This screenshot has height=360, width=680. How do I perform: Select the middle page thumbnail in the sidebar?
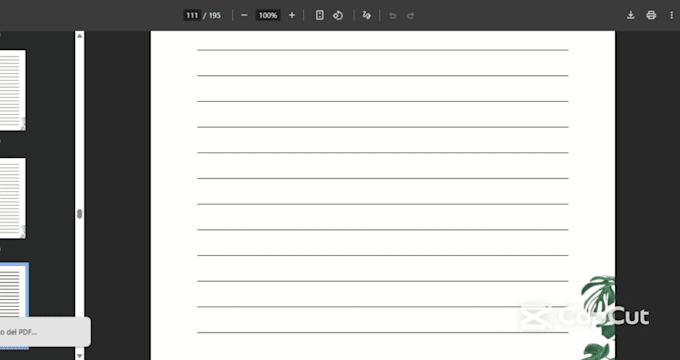[x=13, y=198]
